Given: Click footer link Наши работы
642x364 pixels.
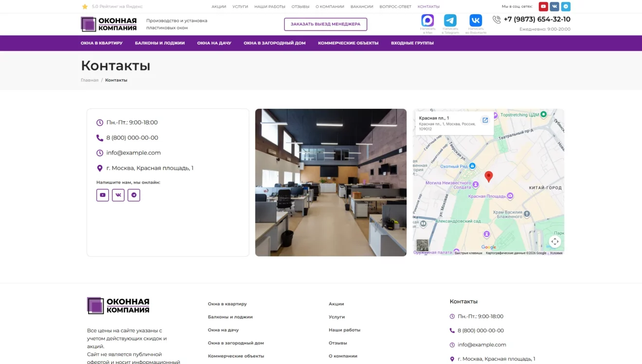Looking at the screenshot, I should (344, 330).
